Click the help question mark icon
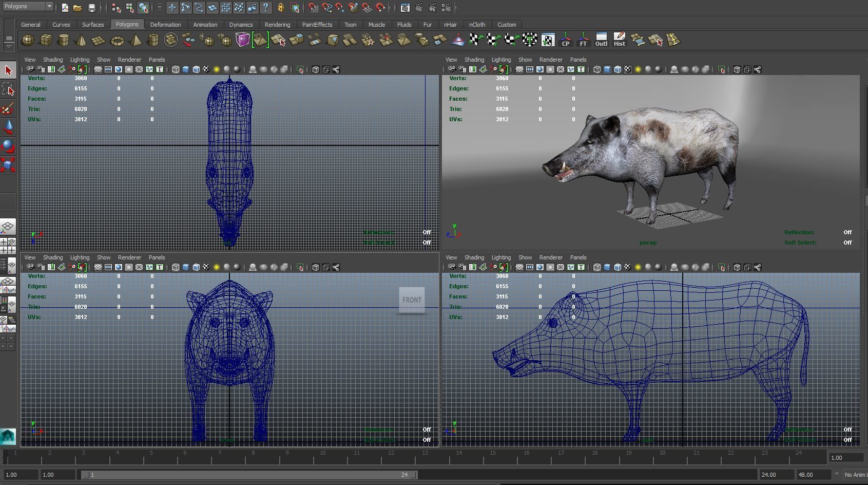Screen dimensions: 868x485 click(x=265, y=8)
